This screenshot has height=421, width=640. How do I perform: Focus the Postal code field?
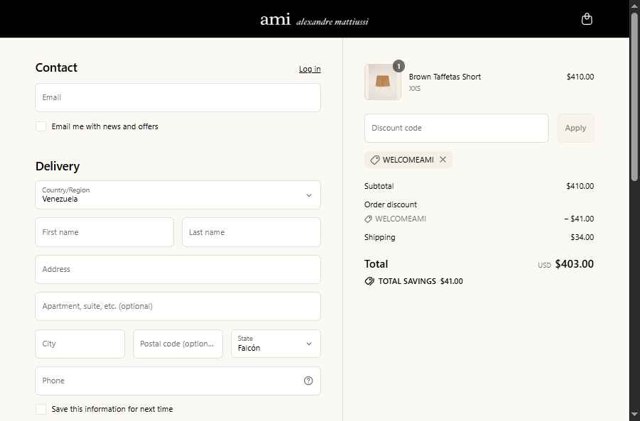pos(178,344)
